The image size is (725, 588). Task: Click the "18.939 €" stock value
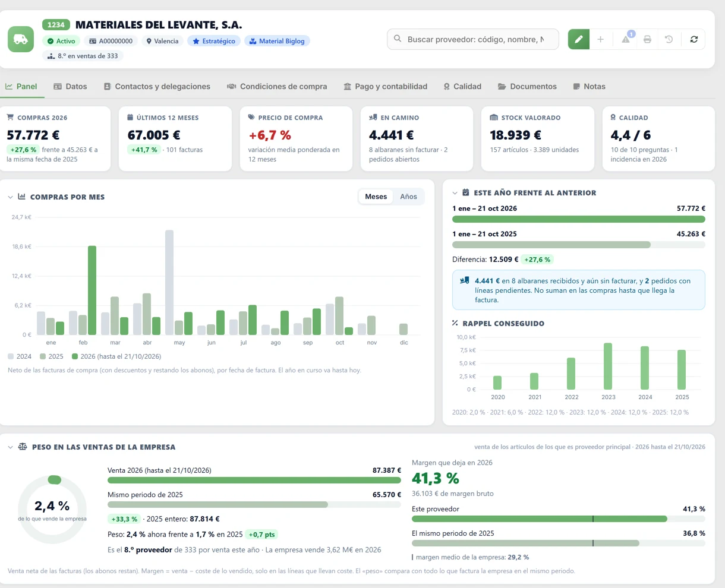tap(515, 135)
